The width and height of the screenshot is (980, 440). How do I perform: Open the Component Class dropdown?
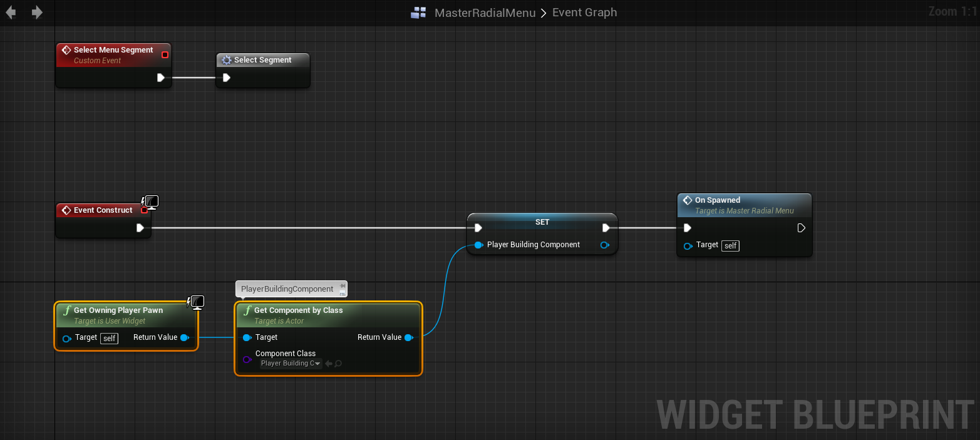coord(291,364)
